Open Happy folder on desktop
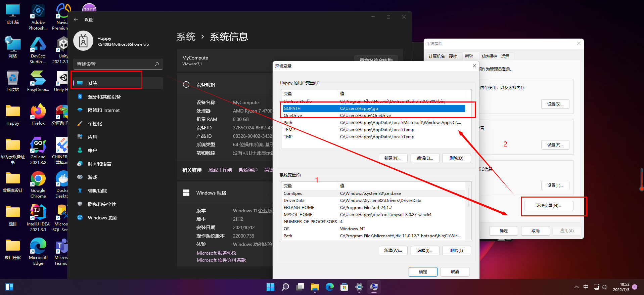This screenshot has height=295, width=644. click(13, 115)
